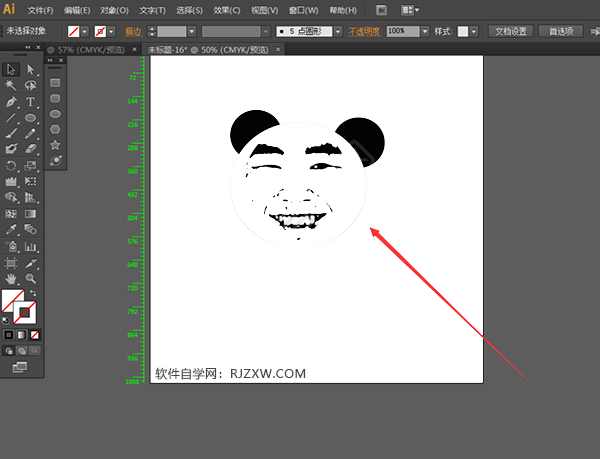The height and width of the screenshot is (459, 600).
Task: Select the Pencil tool
Action: [30, 133]
